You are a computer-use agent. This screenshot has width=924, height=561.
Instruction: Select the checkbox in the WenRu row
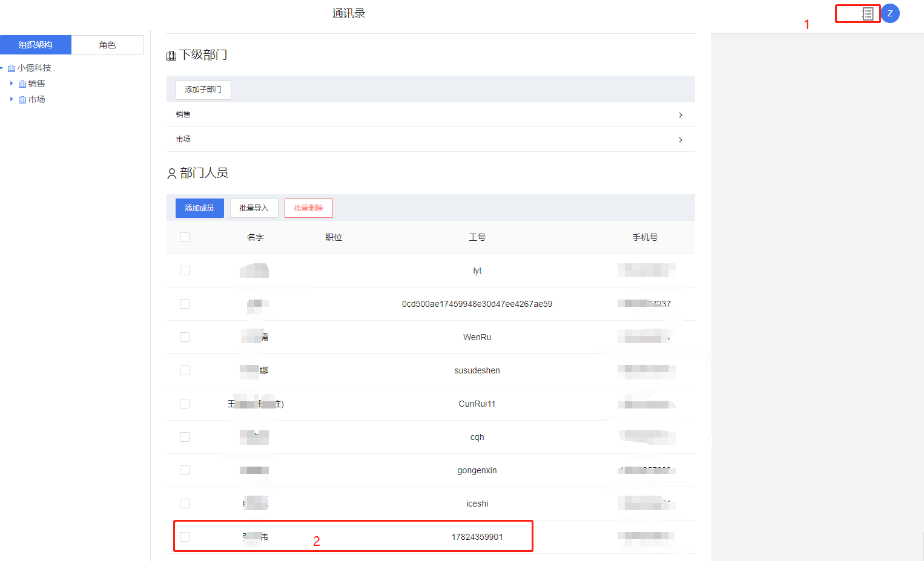pyautogui.click(x=185, y=337)
